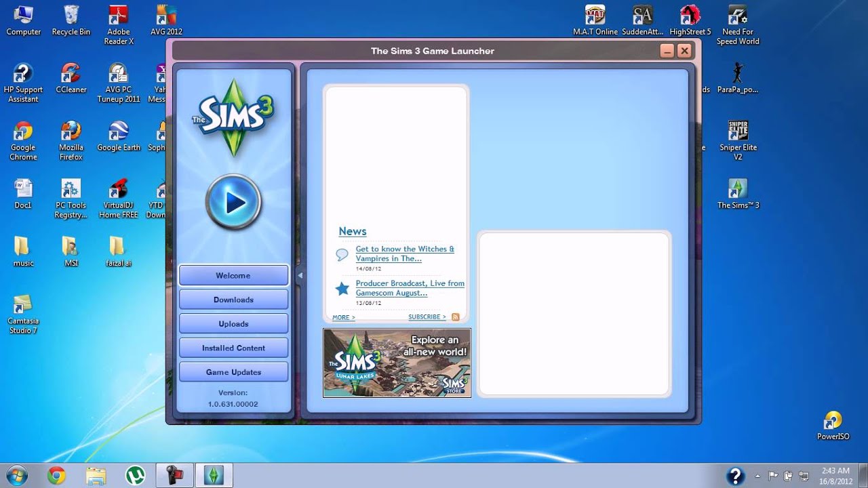Go to Installed Content
Viewport: 868px width, 488px height.
click(x=233, y=348)
